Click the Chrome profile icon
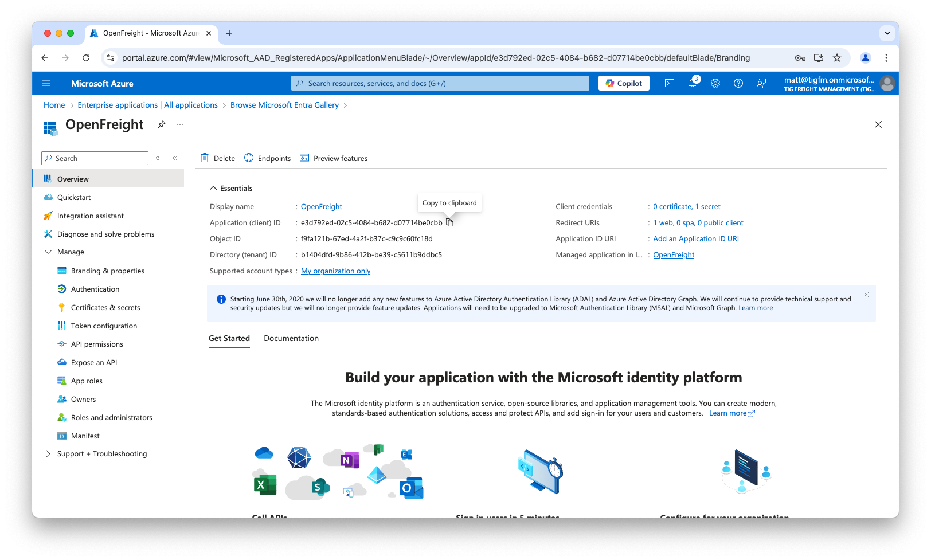931x560 pixels. pyautogui.click(x=866, y=58)
